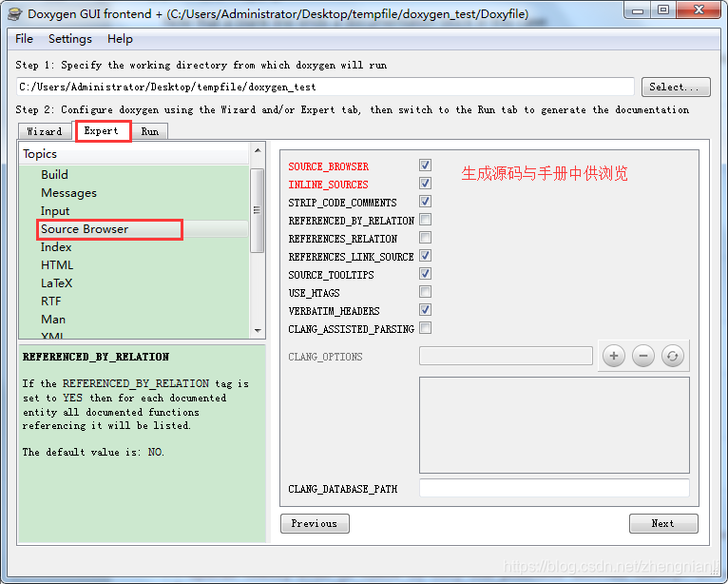Select the LaTeX topic
The height and width of the screenshot is (584, 728).
[57, 283]
